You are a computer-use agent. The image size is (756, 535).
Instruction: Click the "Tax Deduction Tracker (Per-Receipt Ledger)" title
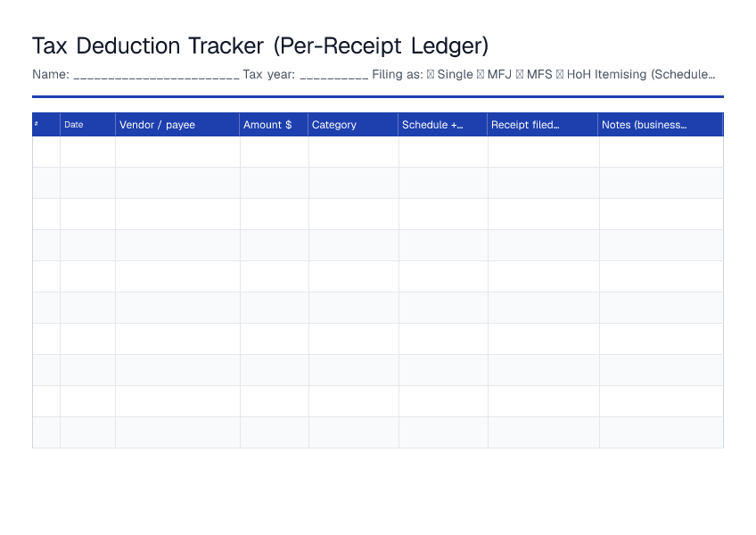click(x=260, y=45)
